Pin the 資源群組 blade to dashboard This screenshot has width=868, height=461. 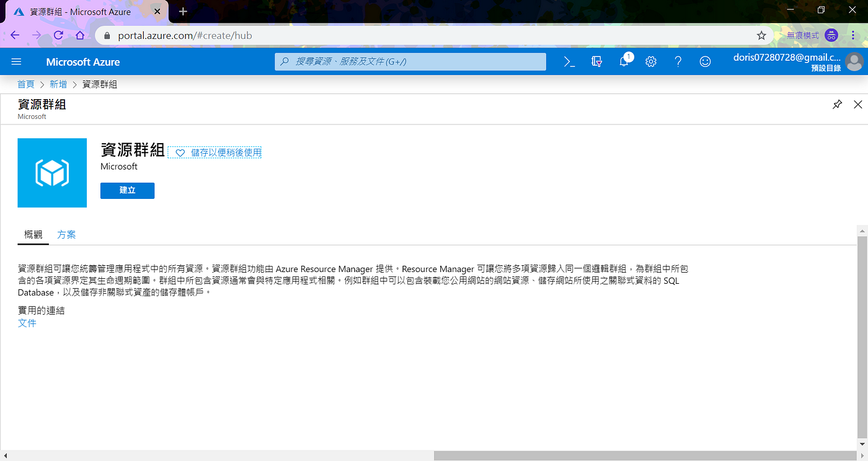pos(837,104)
